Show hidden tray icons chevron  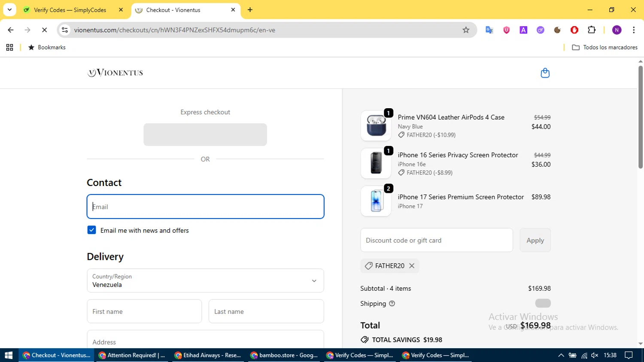pyautogui.click(x=561, y=355)
